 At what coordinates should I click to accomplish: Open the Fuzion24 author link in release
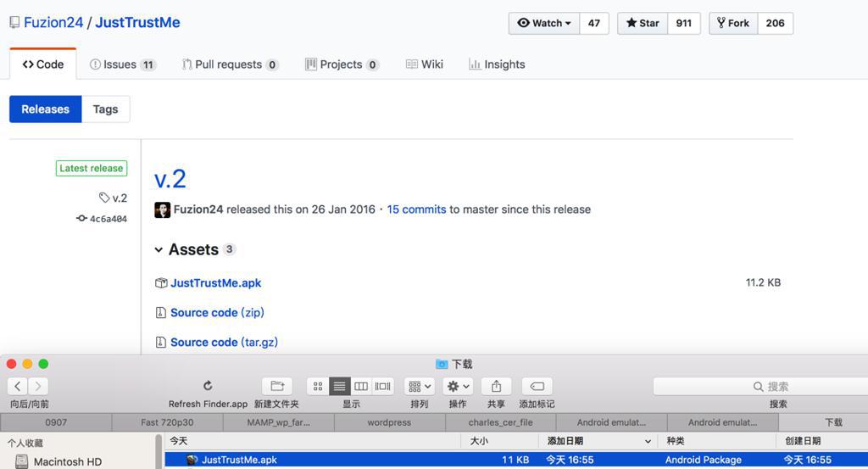coord(198,209)
